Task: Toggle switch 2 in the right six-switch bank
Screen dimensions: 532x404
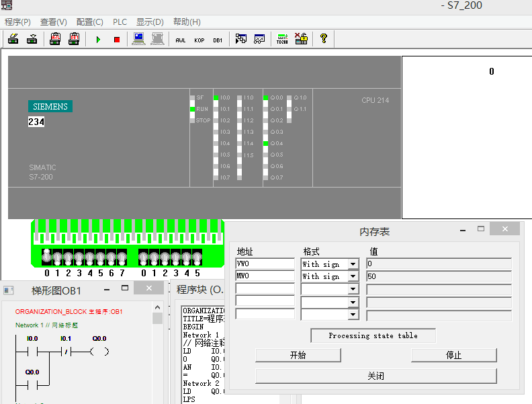Action: tap(165, 258)
